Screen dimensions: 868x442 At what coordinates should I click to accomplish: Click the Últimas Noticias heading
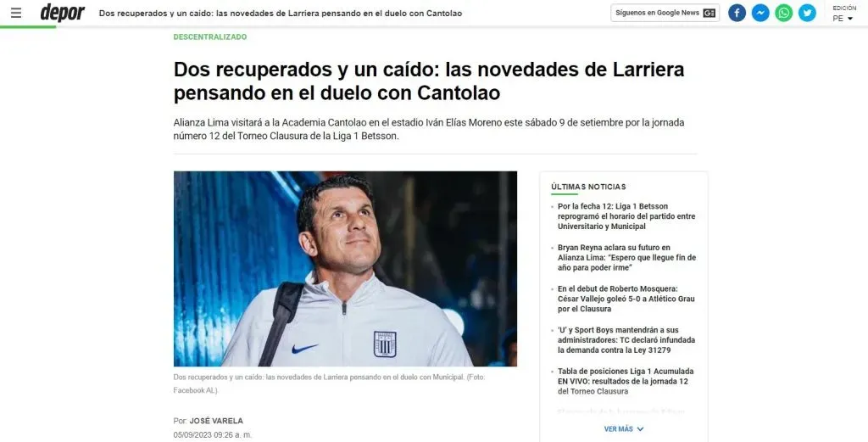pos(588,187)
